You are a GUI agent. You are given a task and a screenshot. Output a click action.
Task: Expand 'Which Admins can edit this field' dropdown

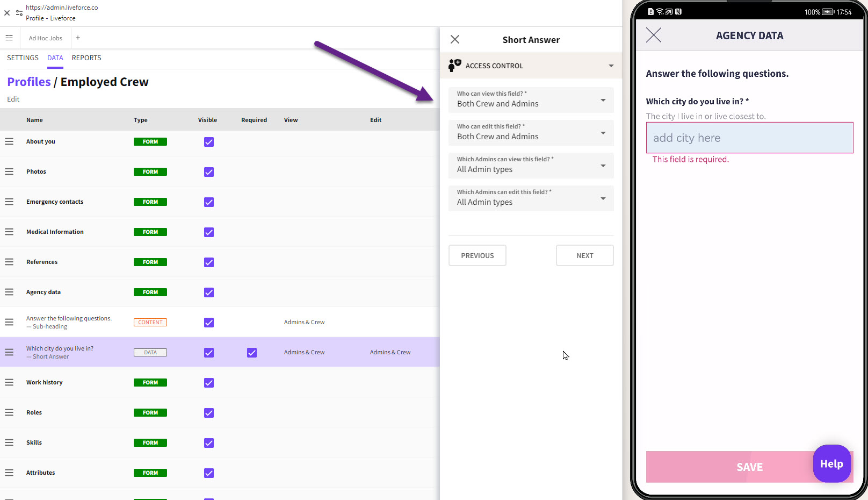[x=531, y=198]
